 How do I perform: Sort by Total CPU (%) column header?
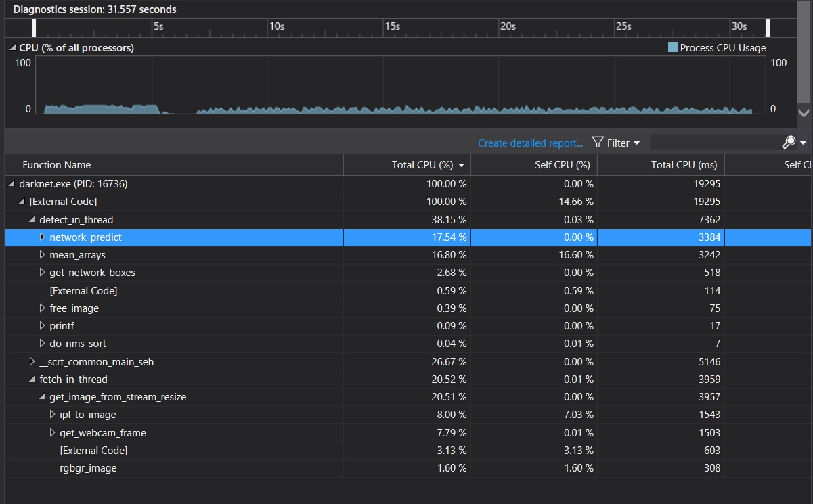[x=407, y=165]
